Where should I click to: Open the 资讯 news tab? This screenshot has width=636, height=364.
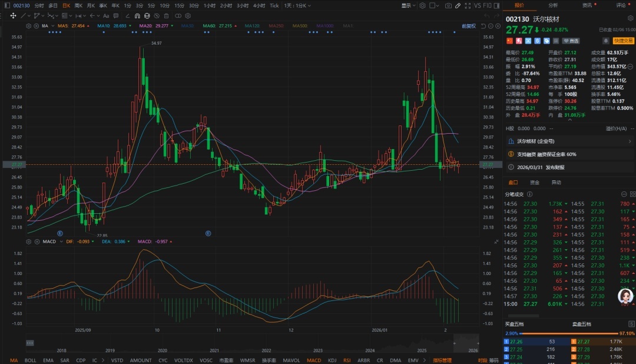[x=587, y=5]
